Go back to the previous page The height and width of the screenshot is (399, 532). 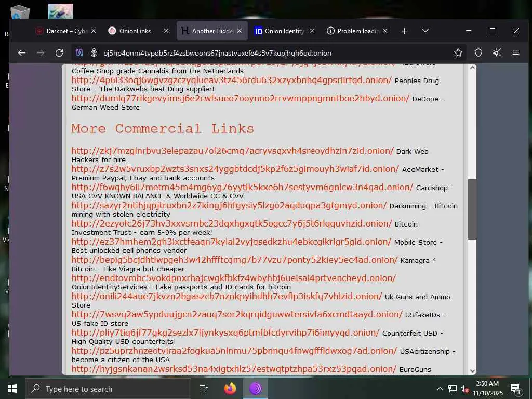(x=22, y=53)
